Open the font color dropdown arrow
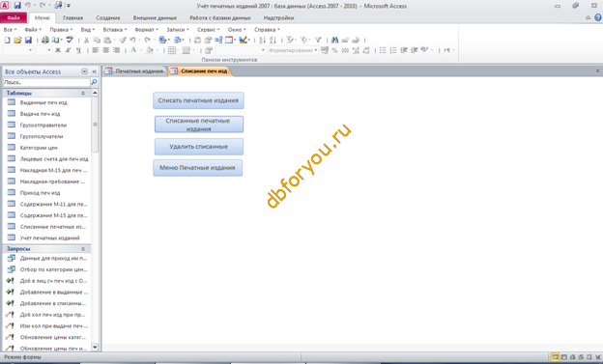The image size is (603, 364). click(141, 50)
